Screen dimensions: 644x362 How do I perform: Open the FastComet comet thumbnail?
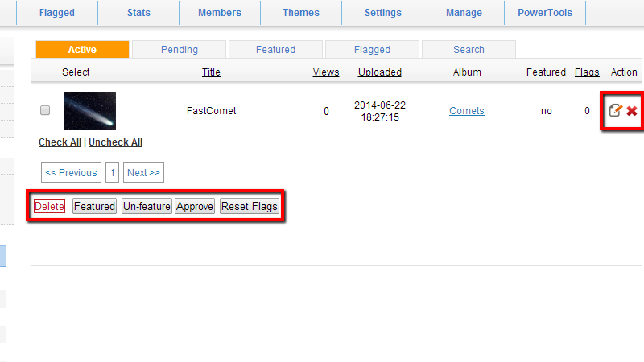(90, 110)
